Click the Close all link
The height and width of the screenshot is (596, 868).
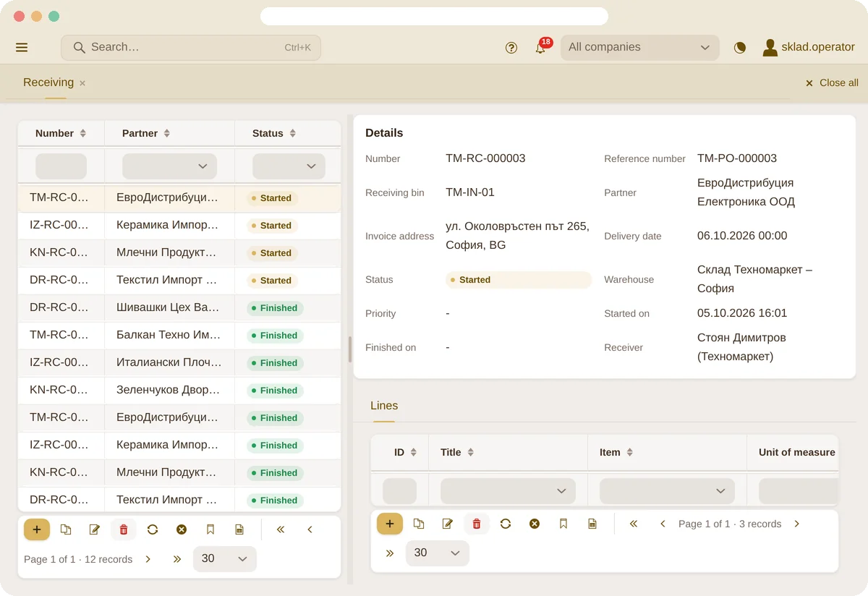832,83
